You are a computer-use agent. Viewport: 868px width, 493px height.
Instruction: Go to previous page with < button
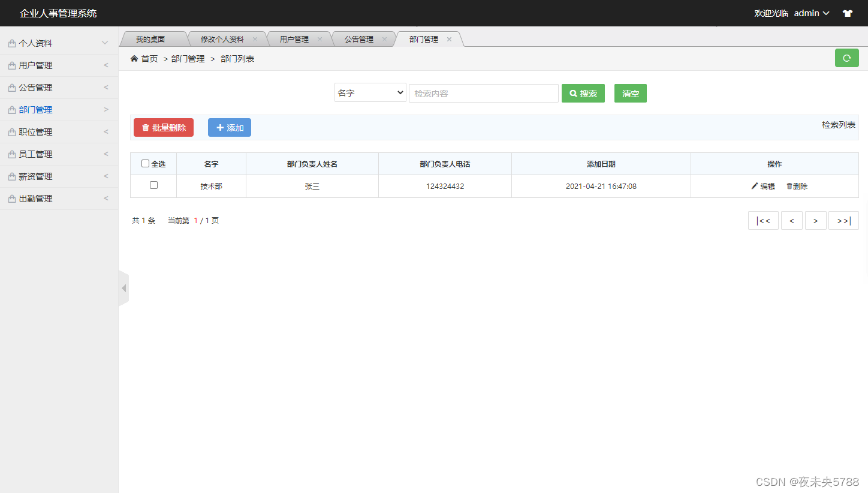point(792,221)
